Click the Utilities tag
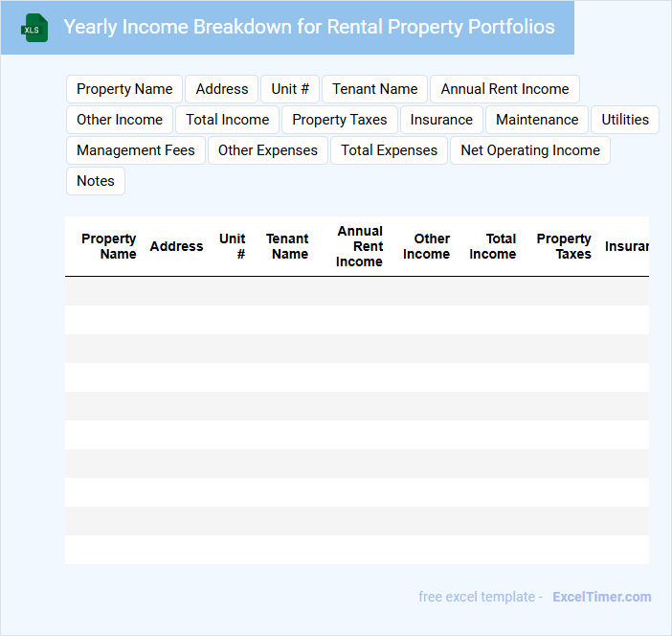Viewport: 672px width, 636px height. point(625,120)
